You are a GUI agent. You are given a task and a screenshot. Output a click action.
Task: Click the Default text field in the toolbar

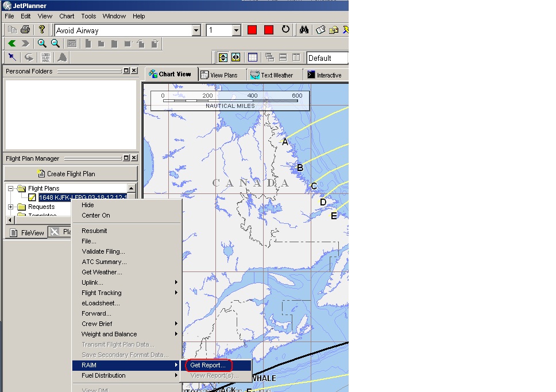[x=326, y=58]
